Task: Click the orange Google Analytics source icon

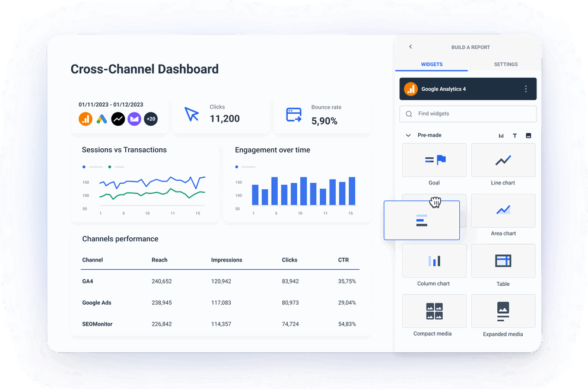Action: [85, 119]
